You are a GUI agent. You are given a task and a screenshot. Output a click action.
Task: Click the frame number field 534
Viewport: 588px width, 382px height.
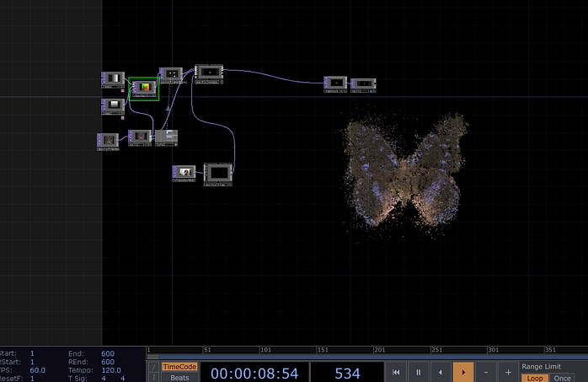coord(347,373)
